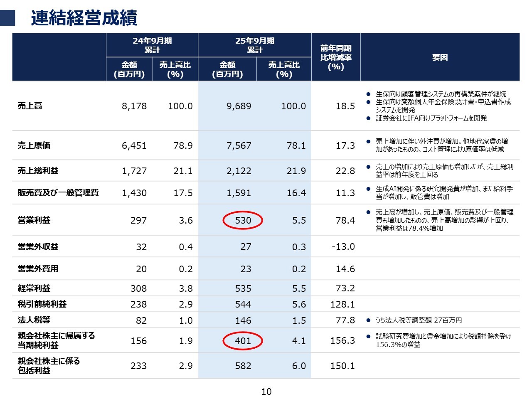Click the blue square beside the slide title
Screen dimensions: 532x399
click(7, 18)
